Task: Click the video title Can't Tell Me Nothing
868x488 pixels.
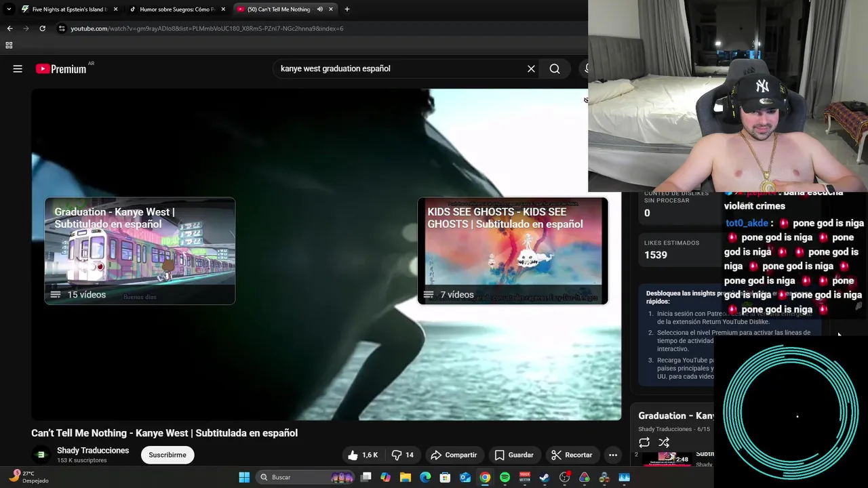Action: click(x=164, y=433)
